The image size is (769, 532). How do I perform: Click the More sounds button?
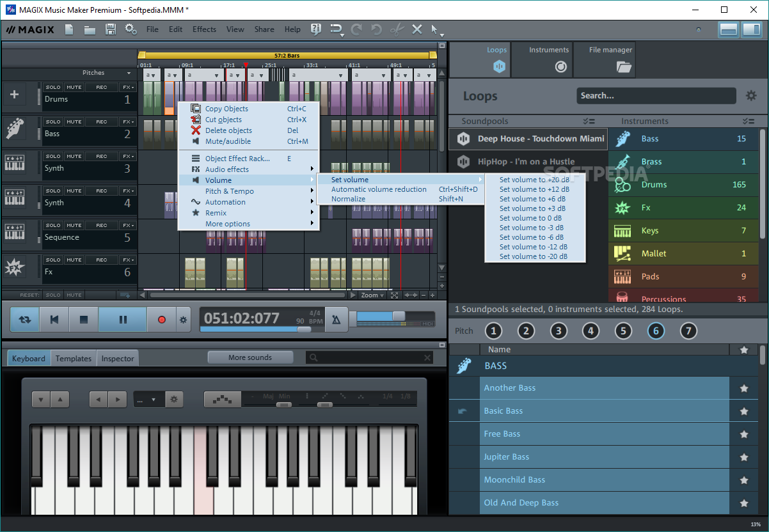250,357
